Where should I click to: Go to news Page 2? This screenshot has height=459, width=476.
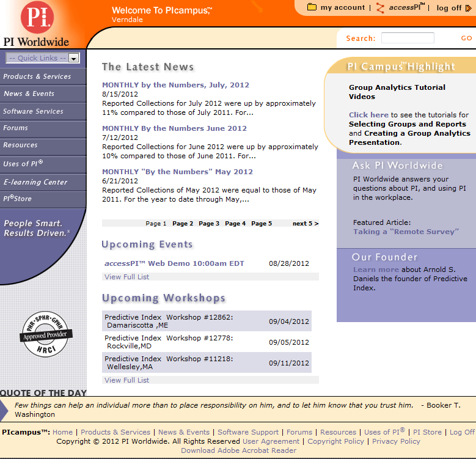pos(183,224)
